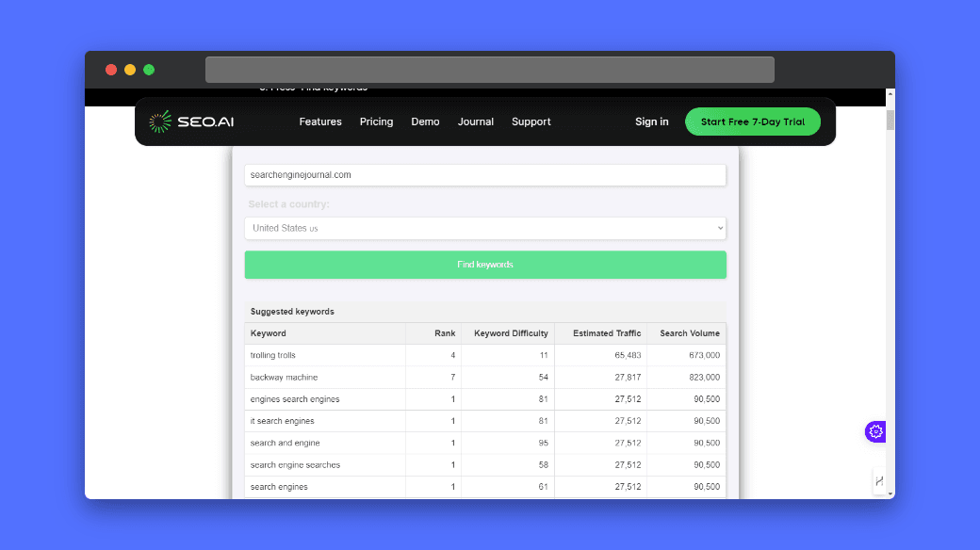The width and height of the screenshot is (980, 550).
Task: Click the Suggested keywords heading
Action: (x=292, y=311)
